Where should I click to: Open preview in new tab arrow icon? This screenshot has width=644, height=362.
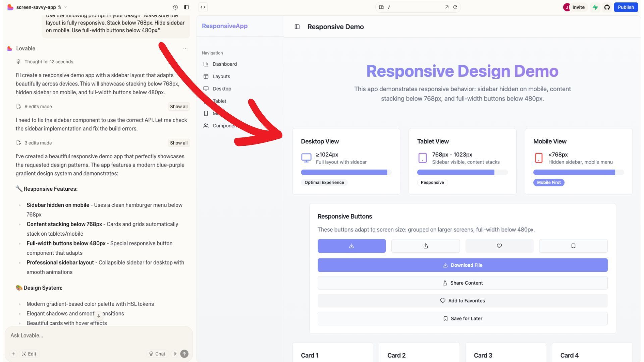click(446, 7)
